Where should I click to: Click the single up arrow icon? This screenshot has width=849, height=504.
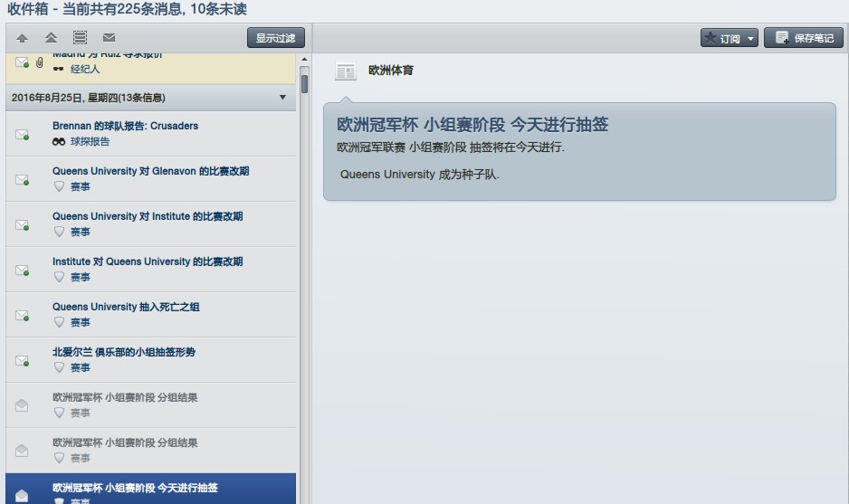[x=22, y=38]
